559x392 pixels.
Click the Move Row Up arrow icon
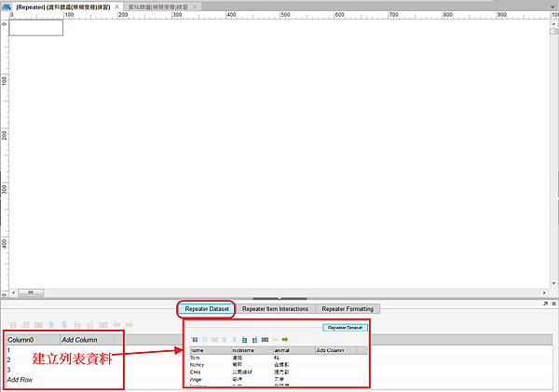coord(51,325)
